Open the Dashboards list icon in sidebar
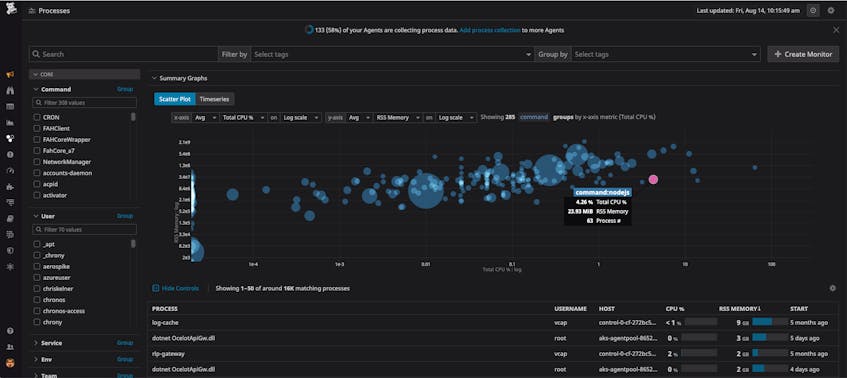This screenshot has height=378, width=847. click(x=10, y=106)
